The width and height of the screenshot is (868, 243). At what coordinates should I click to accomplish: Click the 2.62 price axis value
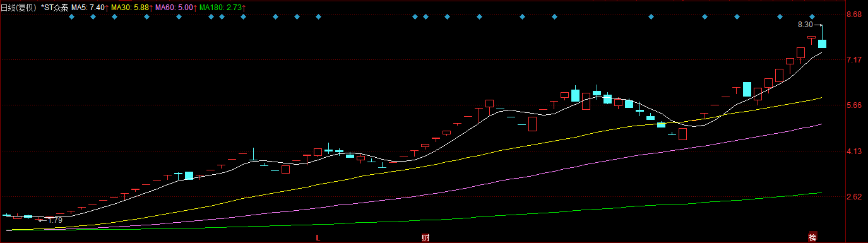point(854,197)
